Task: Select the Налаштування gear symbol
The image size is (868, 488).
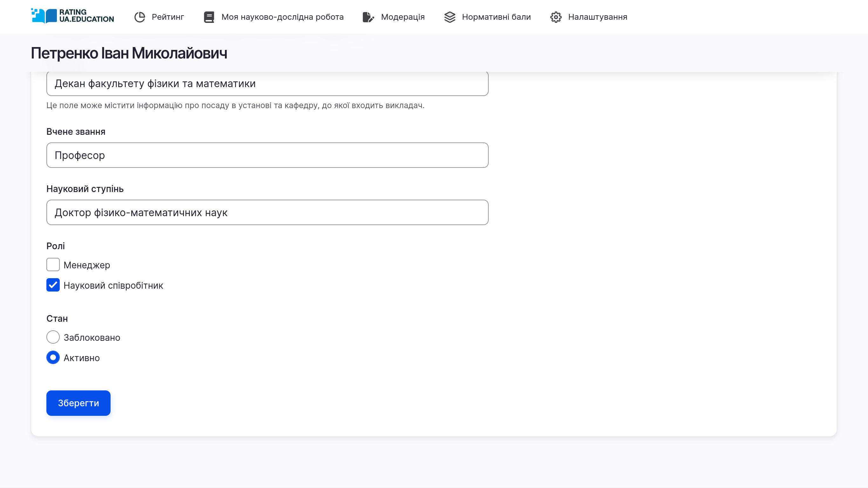Action: 556,17
